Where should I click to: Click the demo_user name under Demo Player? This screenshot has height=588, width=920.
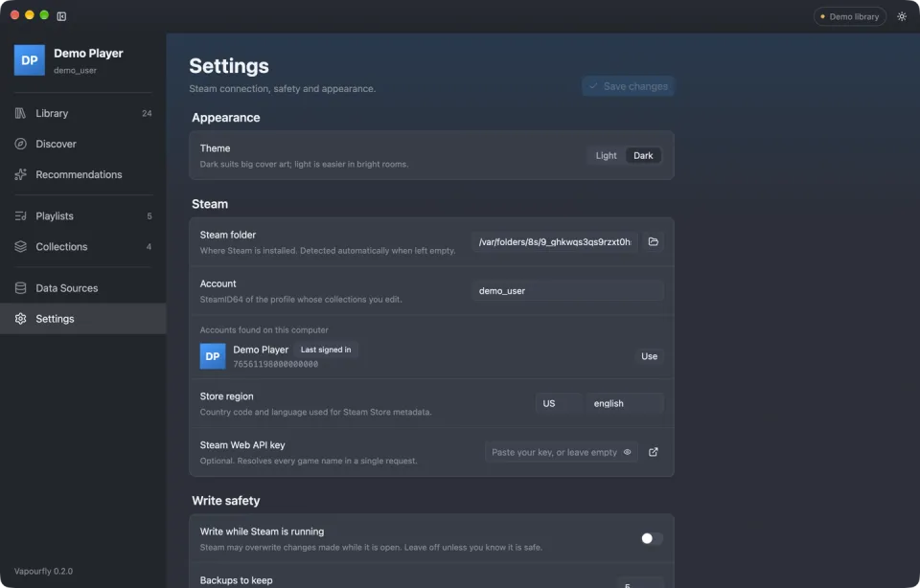tap(75, 70)
